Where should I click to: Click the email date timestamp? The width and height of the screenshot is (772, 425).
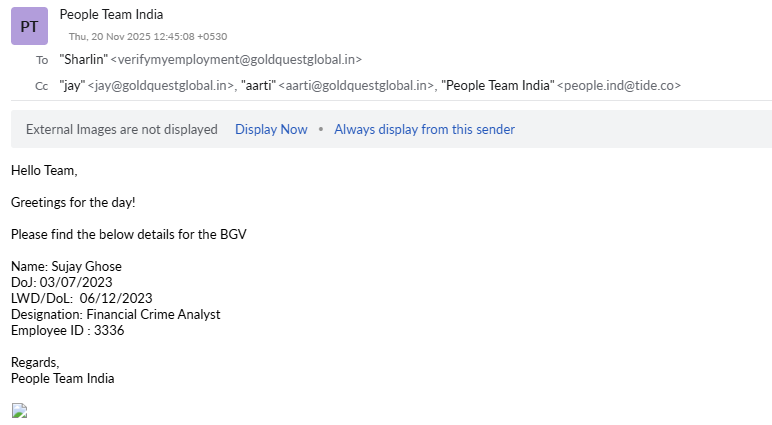coord(148,36)
